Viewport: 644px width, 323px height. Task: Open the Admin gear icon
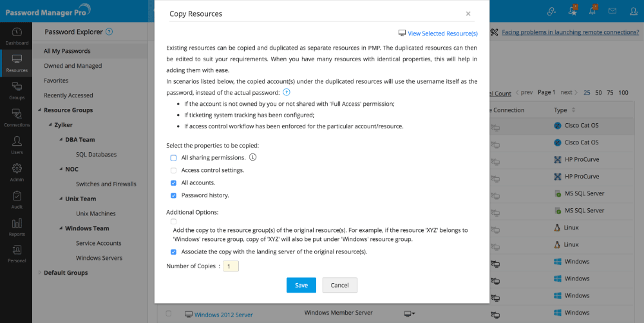point(17,171)
